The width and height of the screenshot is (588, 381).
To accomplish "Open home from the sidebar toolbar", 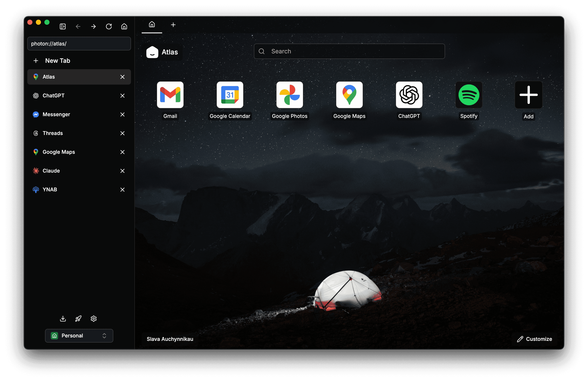I will (124, 26).
